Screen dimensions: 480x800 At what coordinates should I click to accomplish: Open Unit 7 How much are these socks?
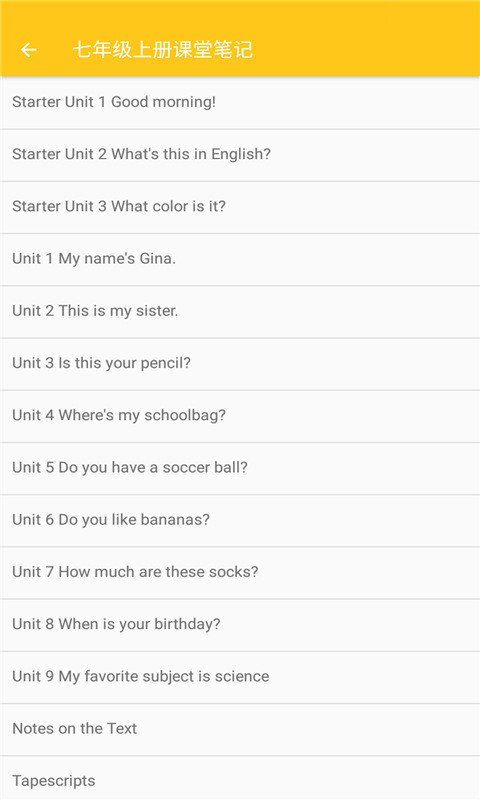click(x=240, y=572)
